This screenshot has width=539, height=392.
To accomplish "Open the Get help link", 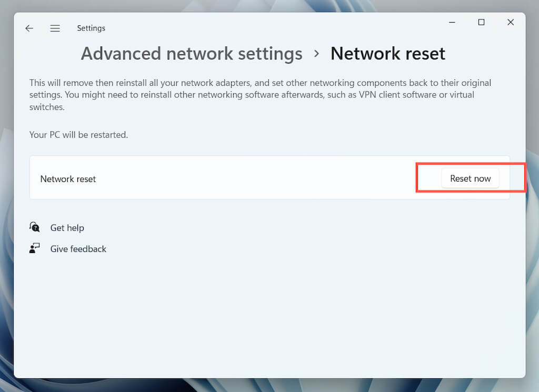I will click(x=67, y=228).
